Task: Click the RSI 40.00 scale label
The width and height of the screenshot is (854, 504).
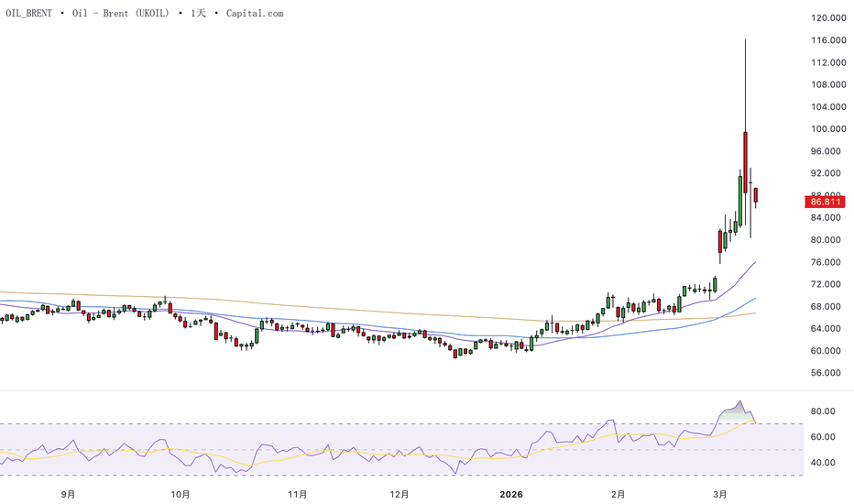Action: (823, 463)
